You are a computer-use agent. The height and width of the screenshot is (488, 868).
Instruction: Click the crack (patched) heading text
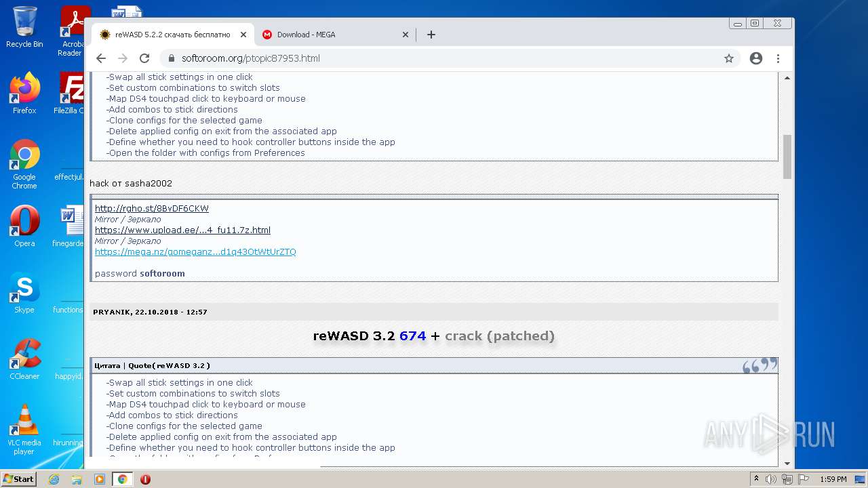pyautogui.click(x=500, y=335)
